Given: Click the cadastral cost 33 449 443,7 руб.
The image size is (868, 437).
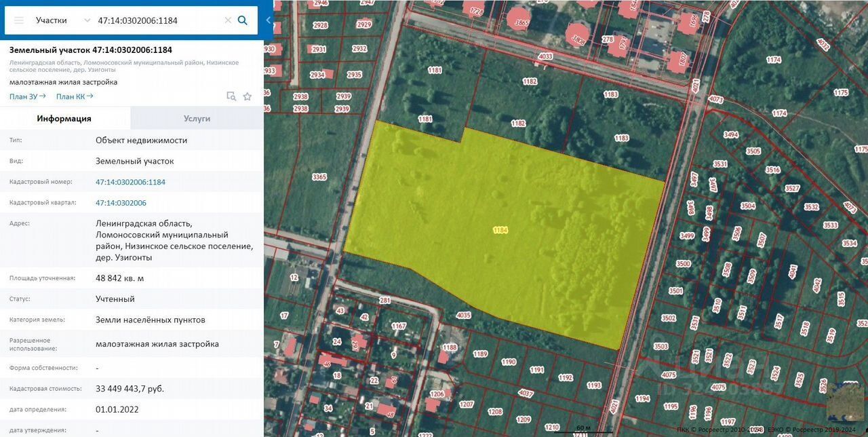Looking at the screenshot, I should point(130,389).
